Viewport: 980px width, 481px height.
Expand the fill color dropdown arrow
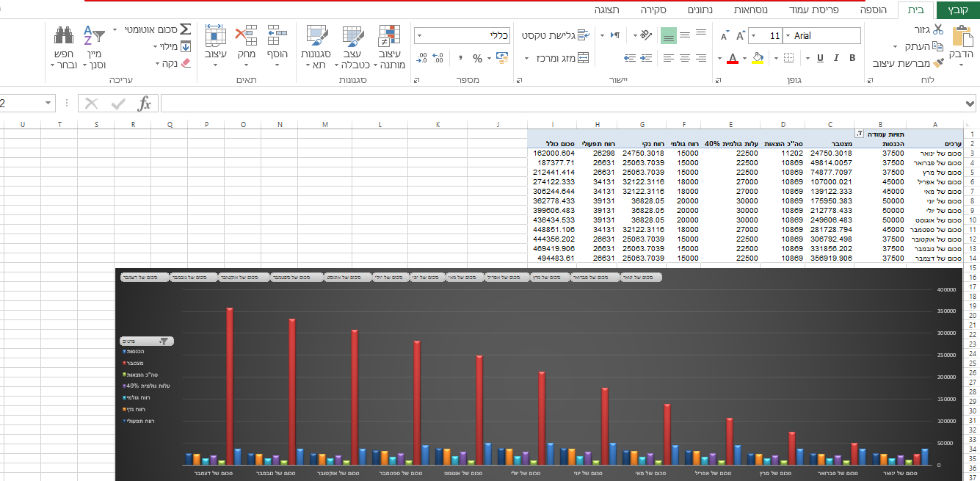pos(744,58)
